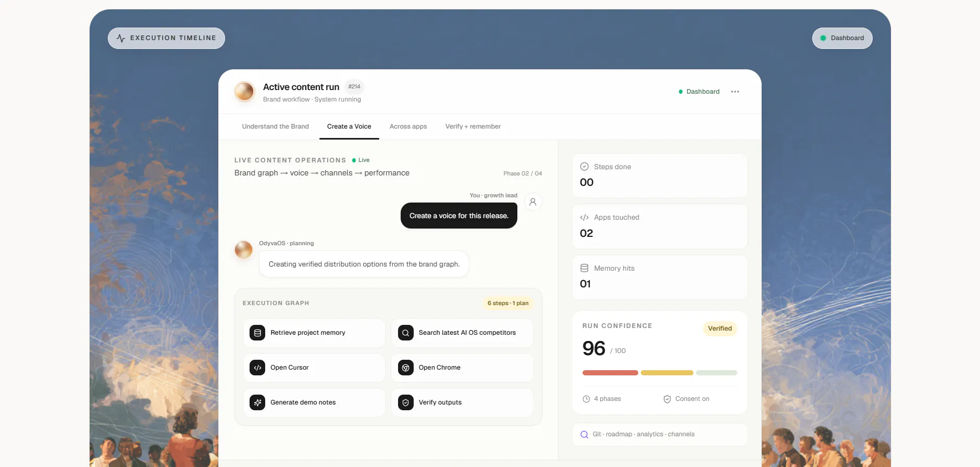Click the sparkle icon for Generate demo notes
The image size is (980, 467).
tap(257, 402)
